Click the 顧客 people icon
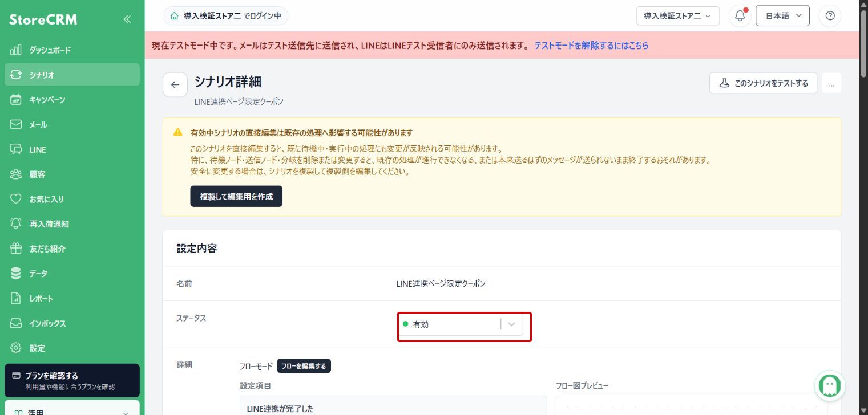 tap(16, 174)
